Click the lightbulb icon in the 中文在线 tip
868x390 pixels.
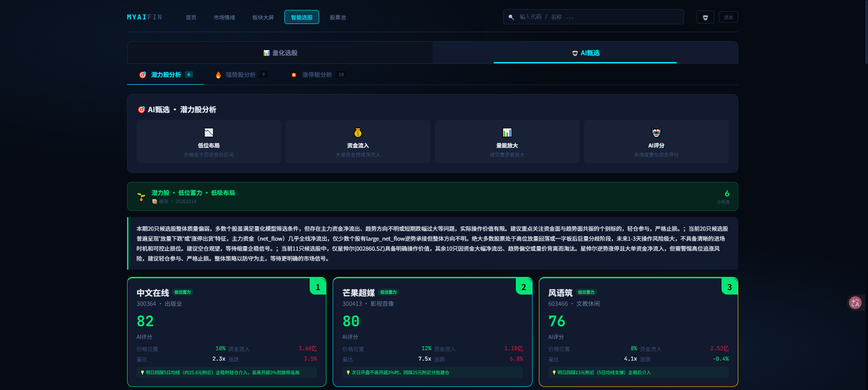[142, 373]
